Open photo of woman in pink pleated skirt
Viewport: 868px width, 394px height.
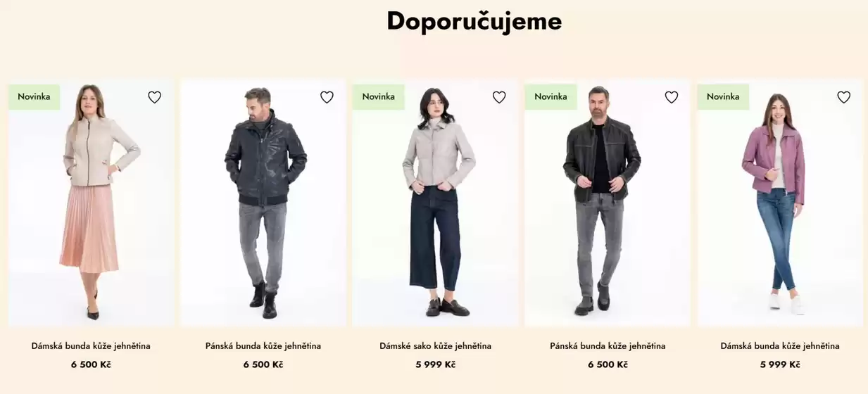click(91, 203)
